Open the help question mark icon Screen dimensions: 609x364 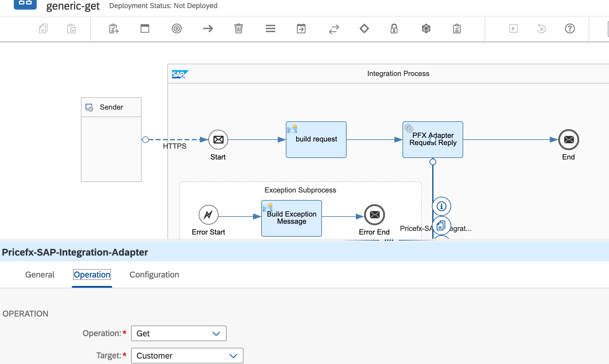coord(570,29)
